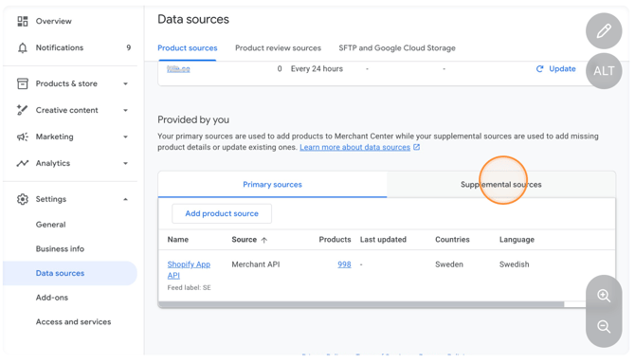Click the notifications count 9 badge
Viewport: 635px width, 364px height.
coord(128,47)
